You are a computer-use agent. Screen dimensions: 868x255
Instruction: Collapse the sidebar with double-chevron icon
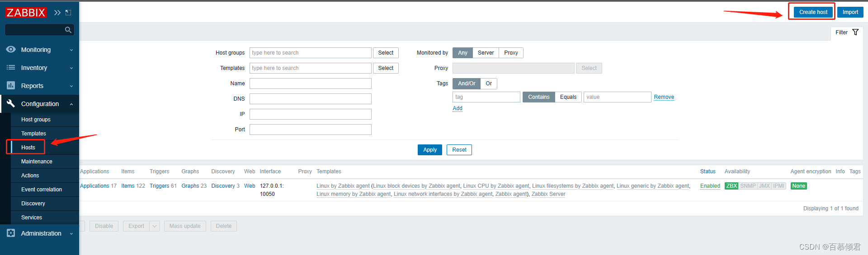[57, 13]
